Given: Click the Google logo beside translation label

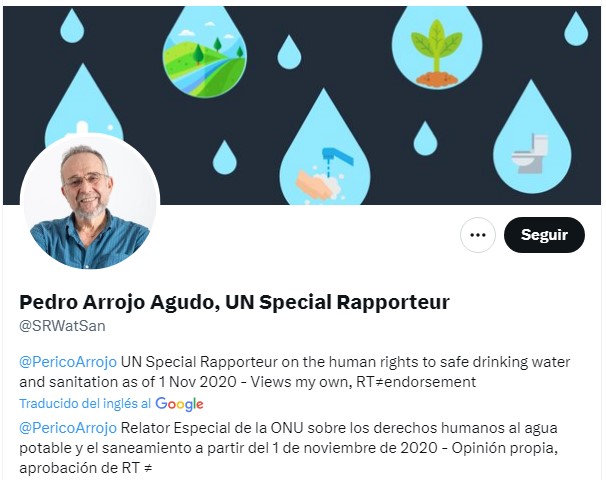Looking at the screenshot, I should coord(179,404).
